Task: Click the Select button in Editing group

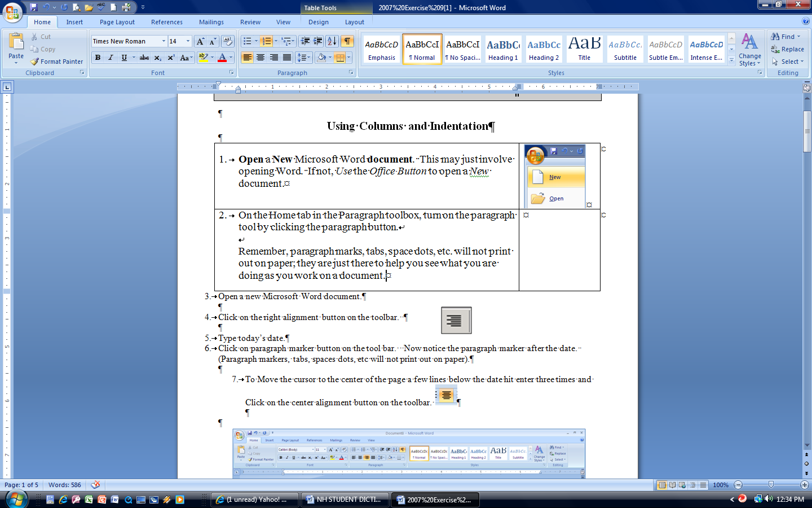Action: click(x=788, y=62)
